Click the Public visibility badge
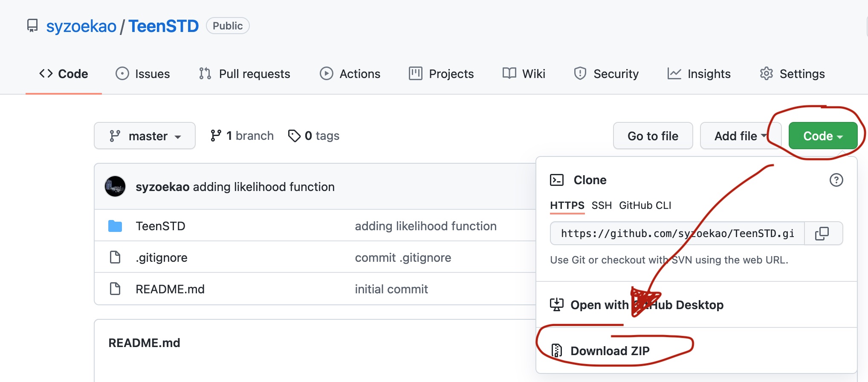 click(228, 26)
